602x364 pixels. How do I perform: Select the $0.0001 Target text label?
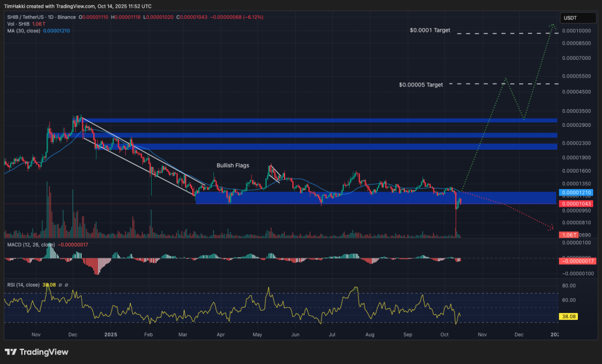point(430,29)
